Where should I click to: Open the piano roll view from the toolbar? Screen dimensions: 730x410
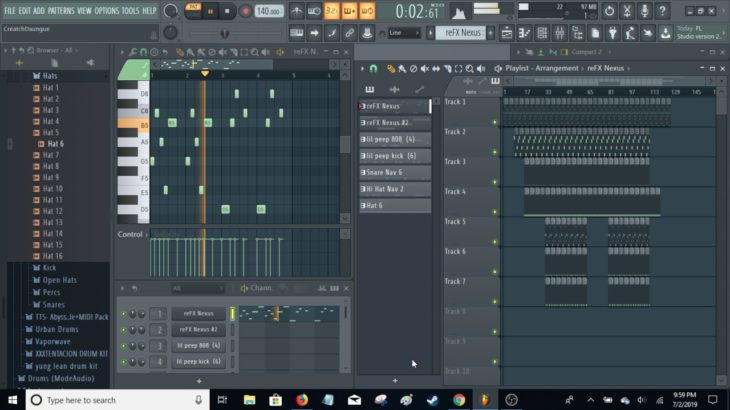524,33
